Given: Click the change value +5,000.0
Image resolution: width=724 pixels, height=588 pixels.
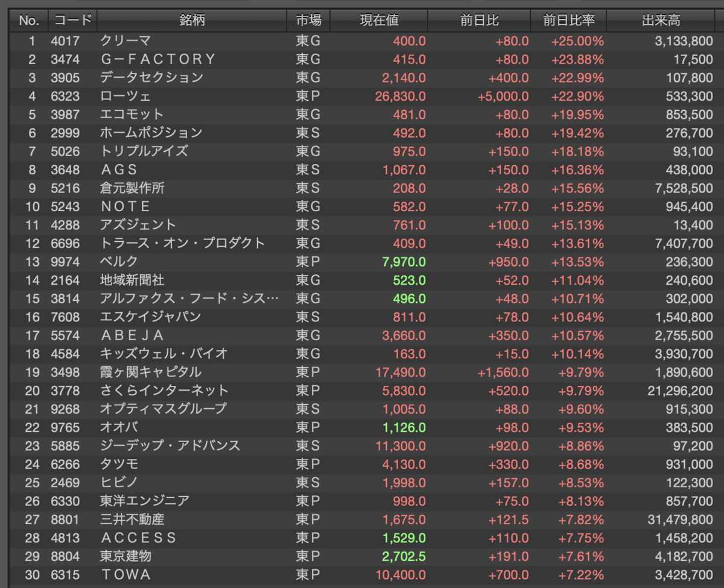Looking at the screenshot, I should click(503, 96).
